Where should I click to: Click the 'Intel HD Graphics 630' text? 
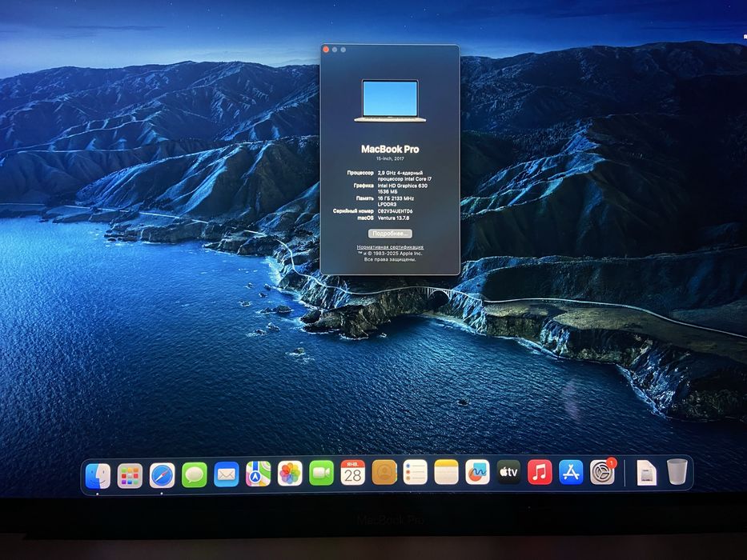coord(402,186)
